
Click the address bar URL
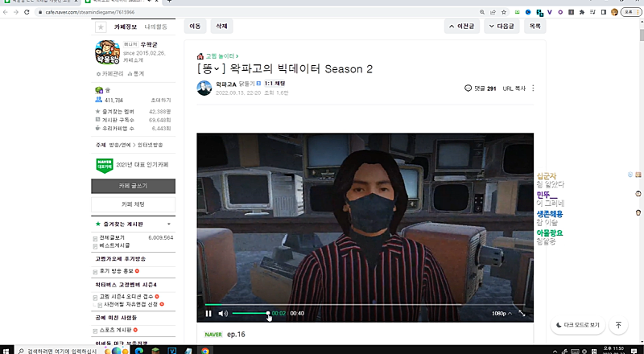89,12
